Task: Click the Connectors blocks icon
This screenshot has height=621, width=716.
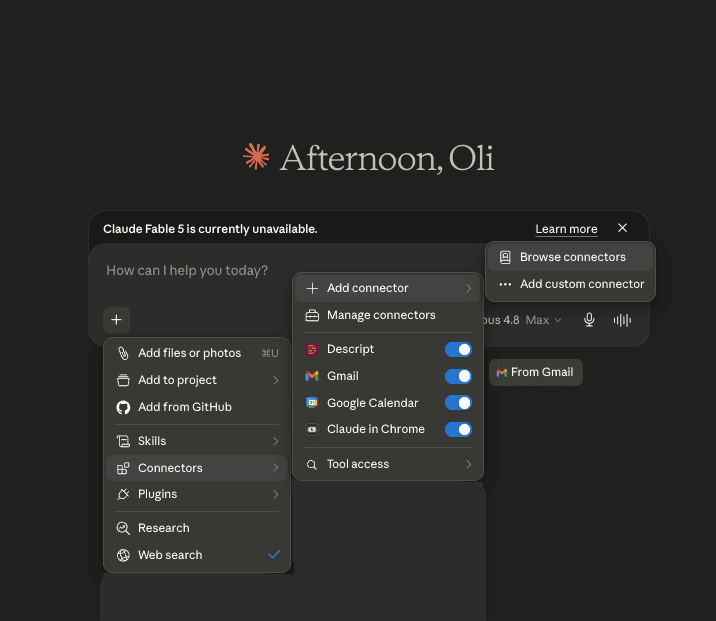Action: 123,468
